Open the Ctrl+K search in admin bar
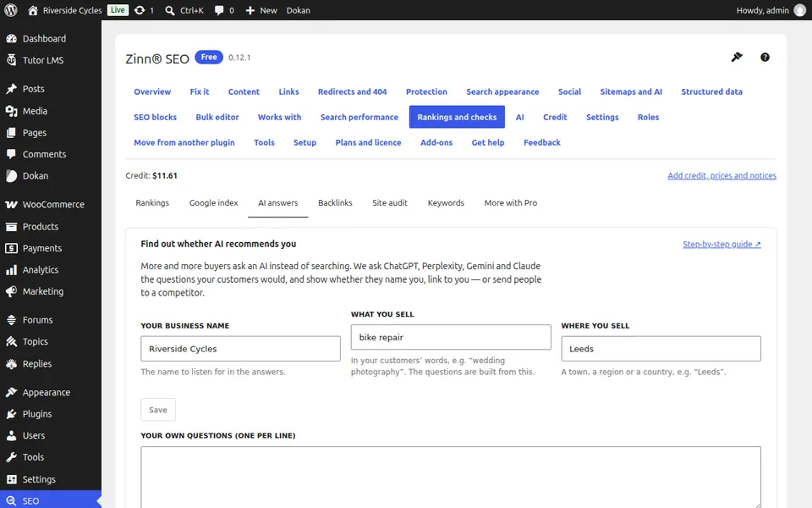The width and height of the screenshot is (812, 508). (x=184, y=10)
